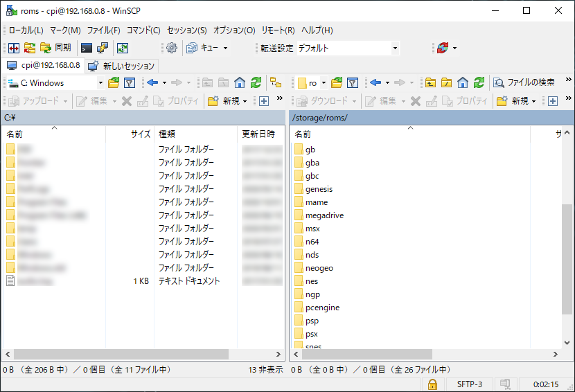575x392 pixels.
Task: Click the 新しいセッション tab
Action: (x=122, y=66)
